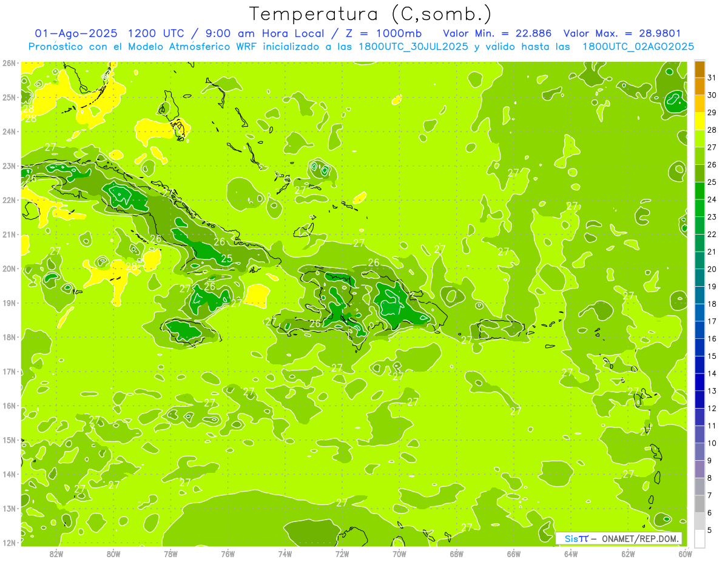Click the "15N" latitude axis label
This screenshot has height=562, width=728.
click(x=8, y=440)
